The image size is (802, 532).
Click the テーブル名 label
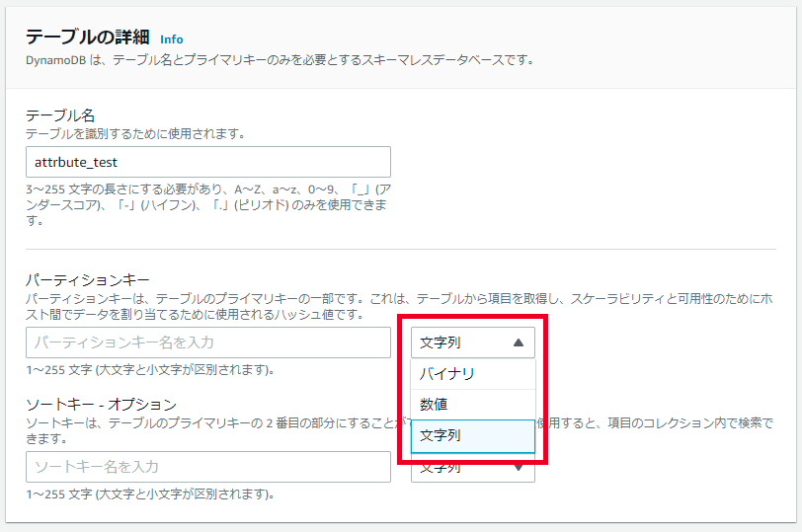[x=60, y=115]
